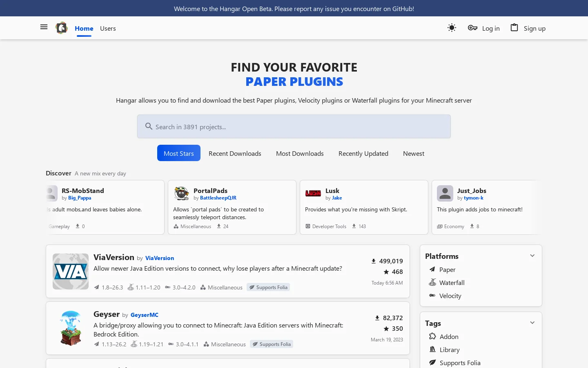Click the clipboard icon beside Sign up

(x=514, y=27)
